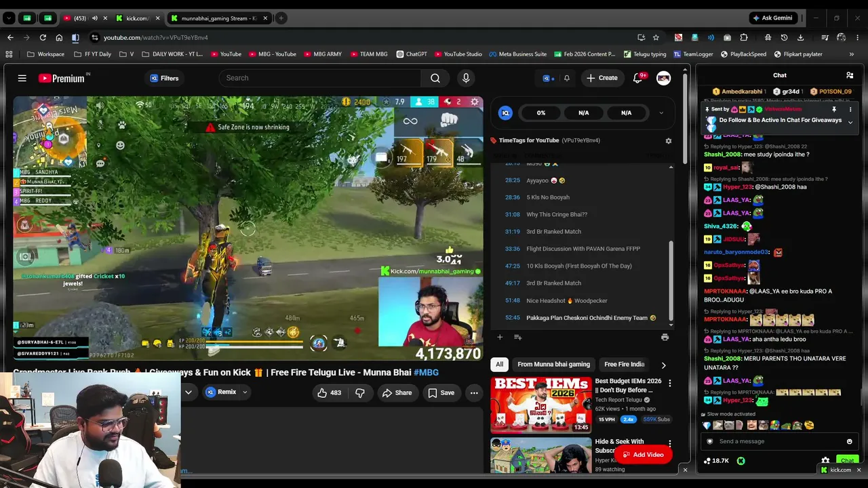Click the red Add Video button
868x488 pixels.
[643, 455]
